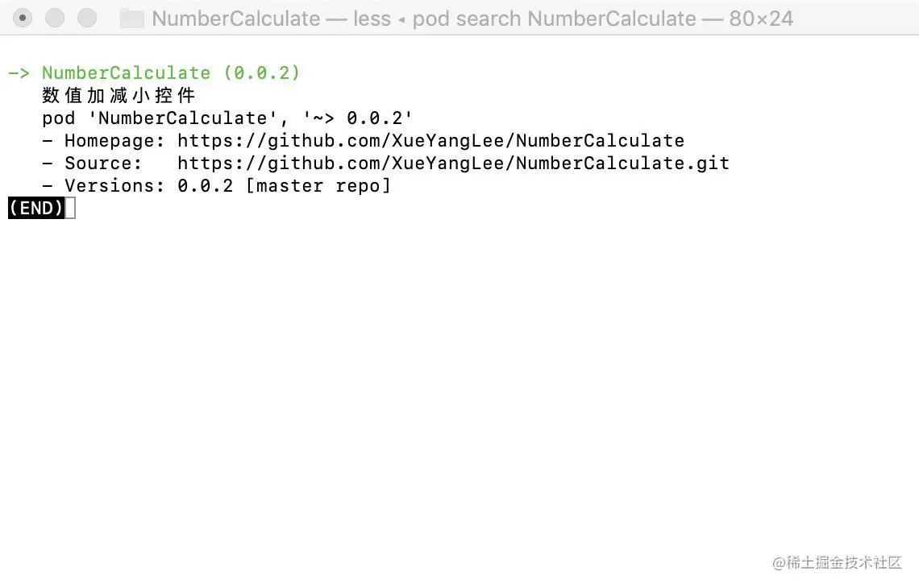Image resolution: width=919 pixels, height=588 pixels.
Task: Click the minimize window button
Action: point(55,19)
